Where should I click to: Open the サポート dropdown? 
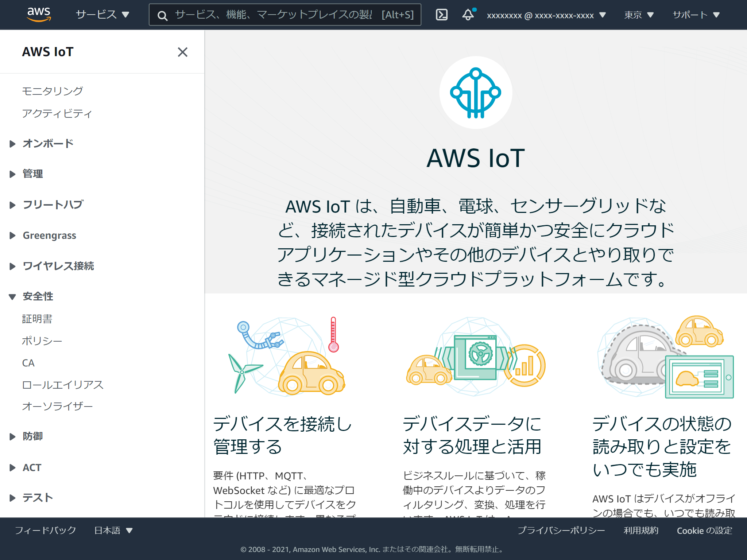coord(696,15)
